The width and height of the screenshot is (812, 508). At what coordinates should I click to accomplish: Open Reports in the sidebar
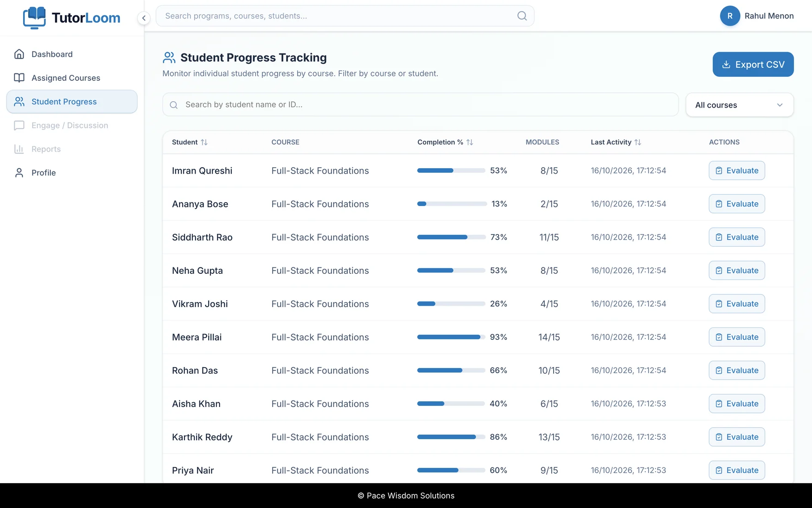72,149
